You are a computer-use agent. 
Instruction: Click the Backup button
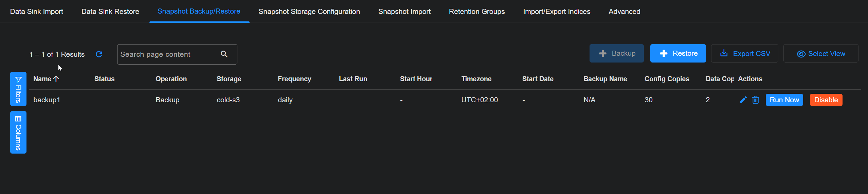pos(616,54)
